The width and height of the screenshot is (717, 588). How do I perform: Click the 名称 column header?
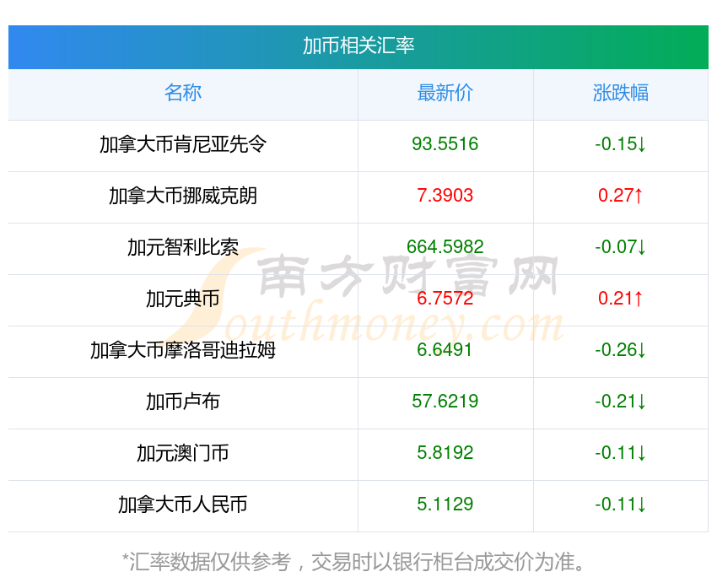coord(183,93)
